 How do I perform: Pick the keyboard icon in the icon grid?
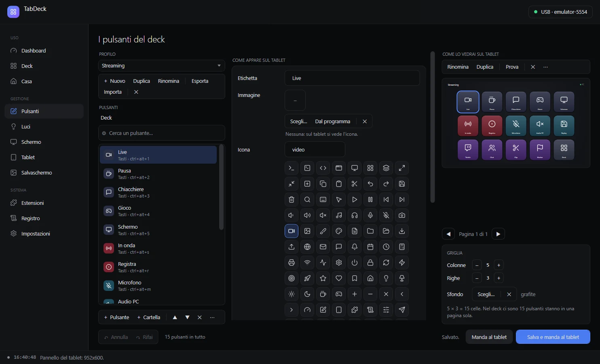tap(323, 200)
